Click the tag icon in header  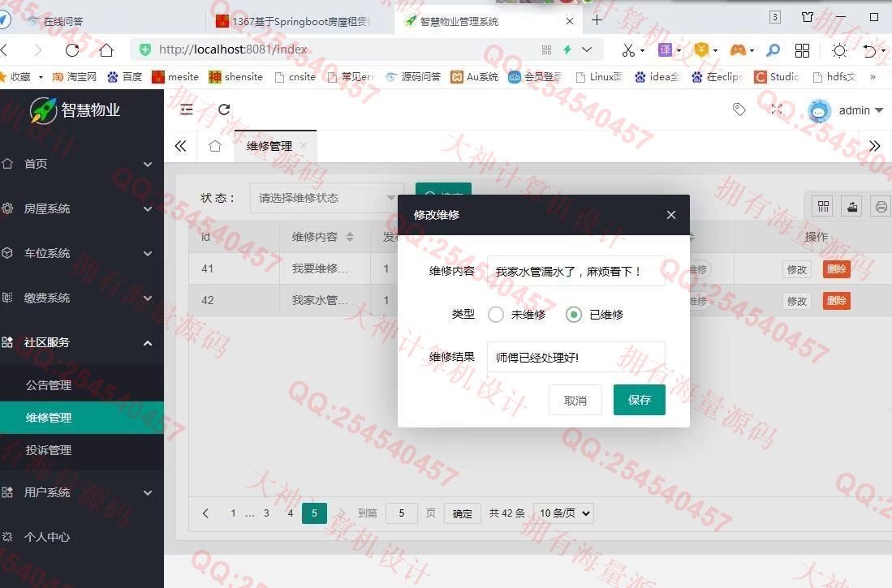(x=739, y=109)
